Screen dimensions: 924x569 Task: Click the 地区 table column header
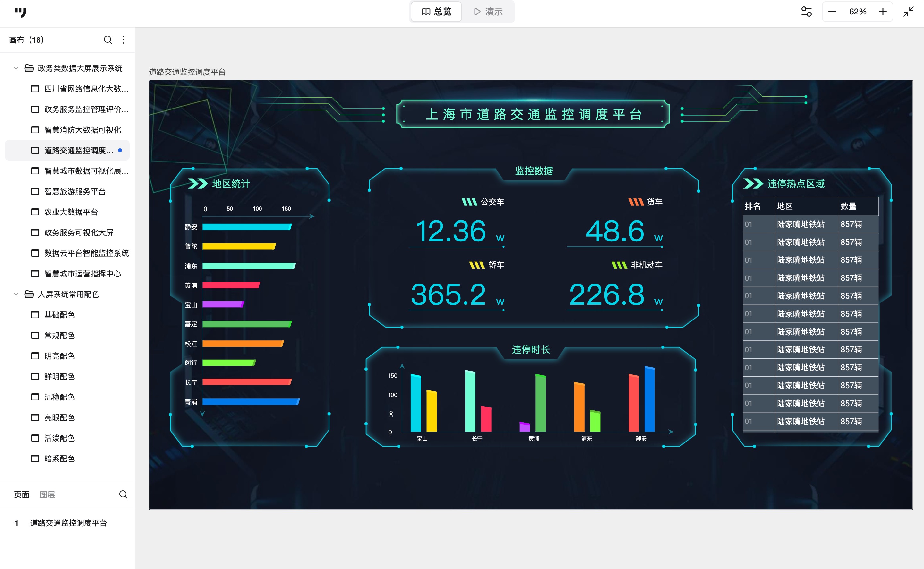pyautogui.click(x=807, y=206)
